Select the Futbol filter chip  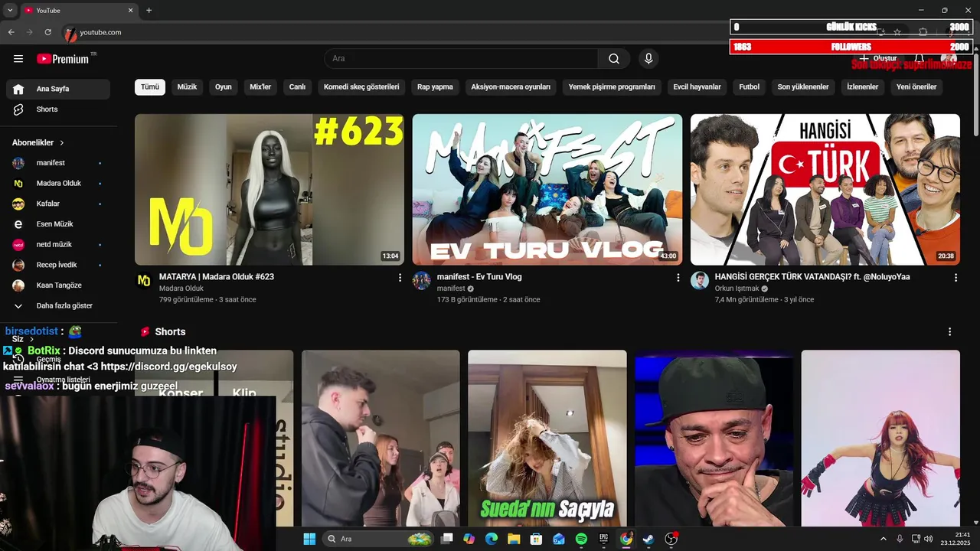tap(749, 87)
